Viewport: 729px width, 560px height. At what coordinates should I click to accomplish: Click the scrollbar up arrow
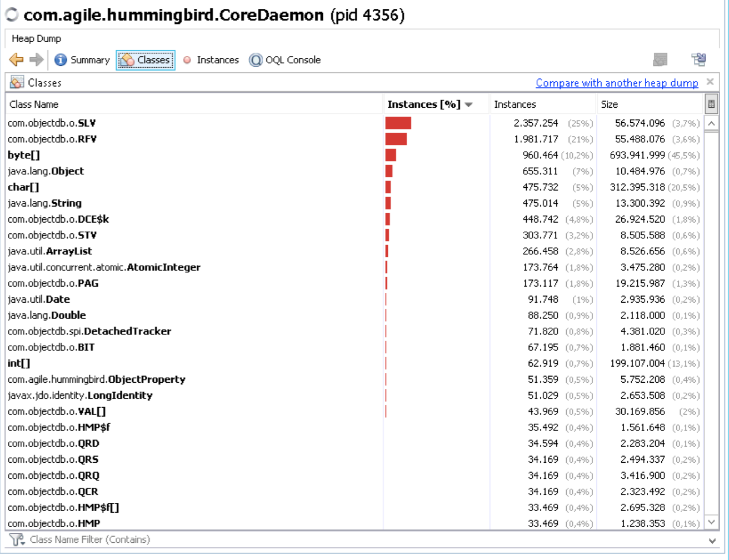pos(711,123)
